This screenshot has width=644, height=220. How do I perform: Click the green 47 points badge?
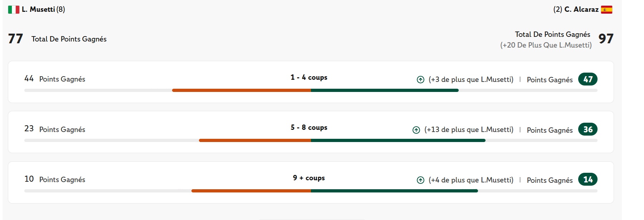click(587, 79)
